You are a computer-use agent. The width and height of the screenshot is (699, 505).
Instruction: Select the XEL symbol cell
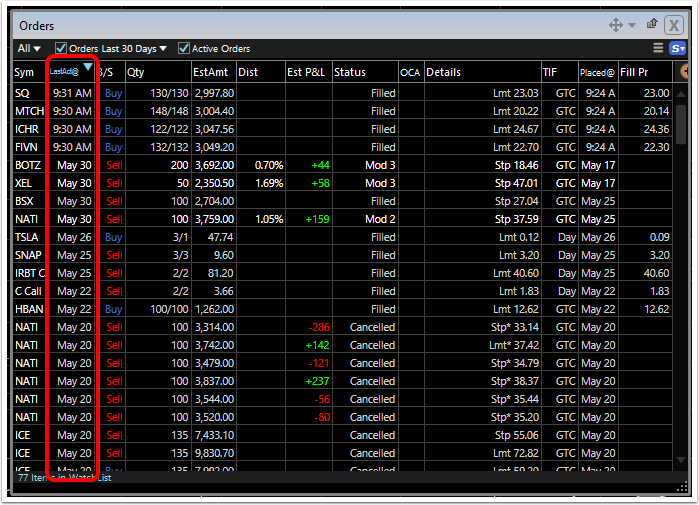tap(23, 183)
